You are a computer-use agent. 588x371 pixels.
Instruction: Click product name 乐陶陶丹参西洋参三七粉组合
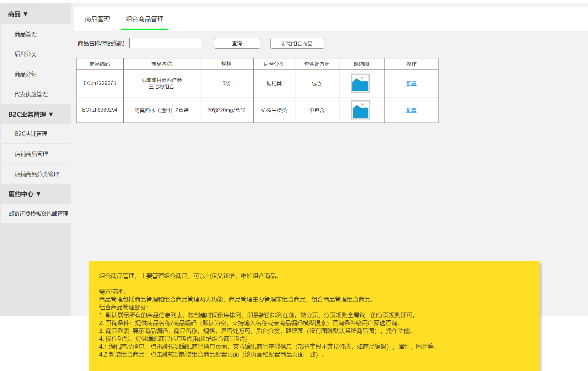coord(161,83)
